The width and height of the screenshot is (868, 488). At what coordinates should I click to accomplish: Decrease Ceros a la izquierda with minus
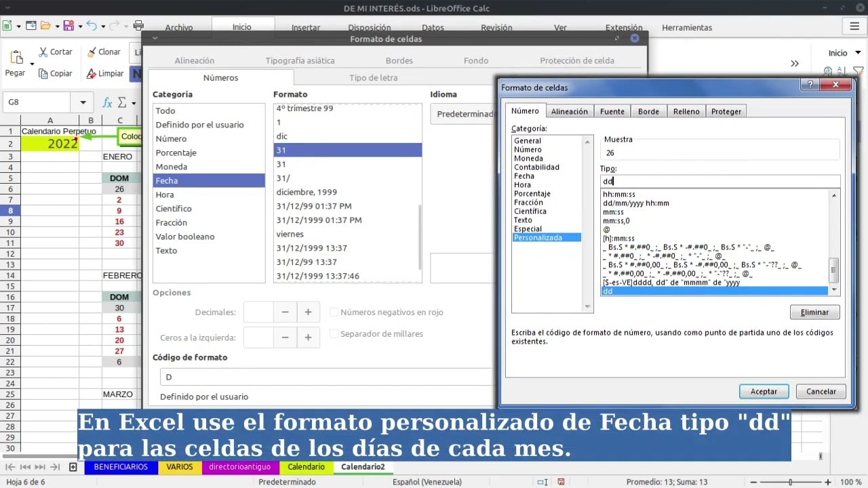coord(285,337)
